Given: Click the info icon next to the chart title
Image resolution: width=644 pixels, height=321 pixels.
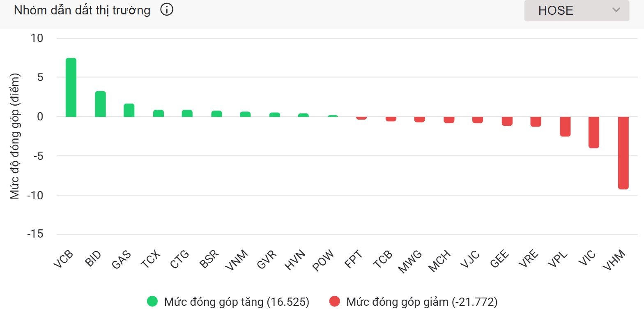Looking at the screenshot, I should [x=167, y=9].
